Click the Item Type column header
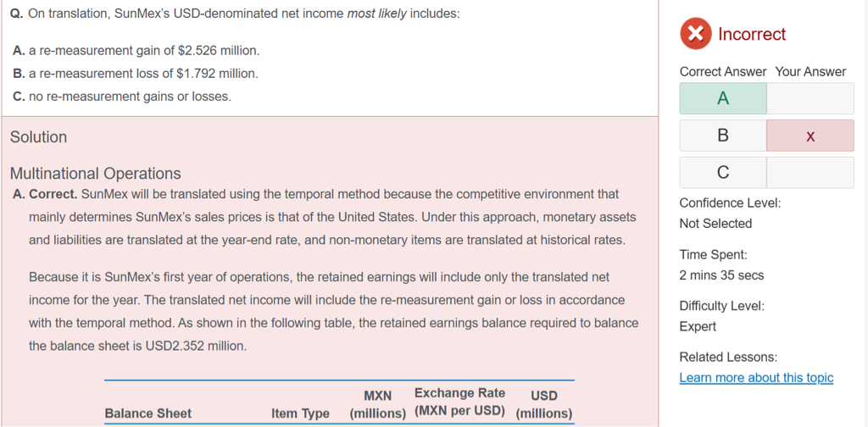Image resolution: width=868 pixels, height=427 pixels. [300, 413]
